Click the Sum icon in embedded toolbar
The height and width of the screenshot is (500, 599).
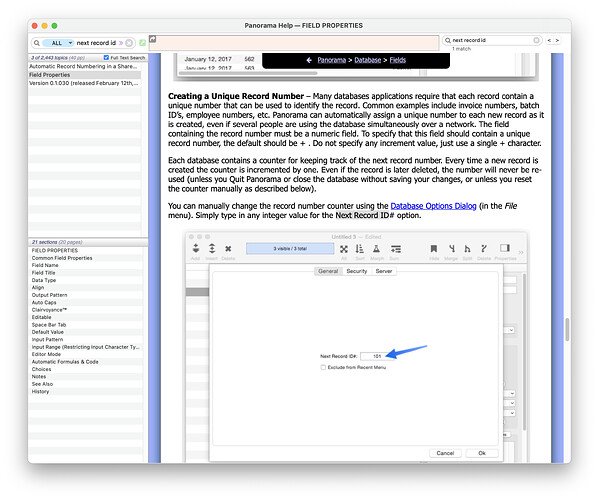396,249
